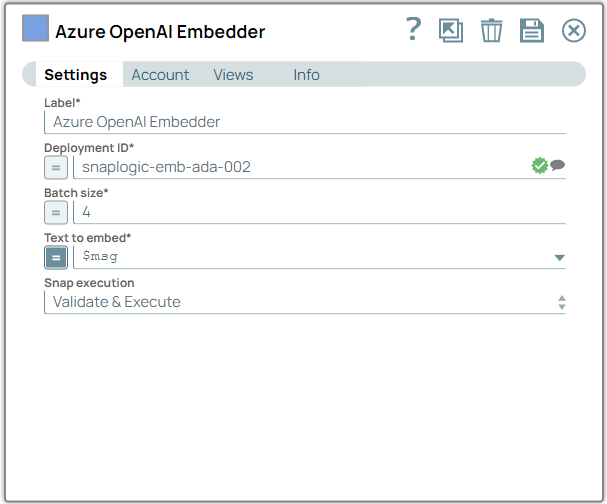
Task: Click the blue snap color square
Action: click(35, 28)
